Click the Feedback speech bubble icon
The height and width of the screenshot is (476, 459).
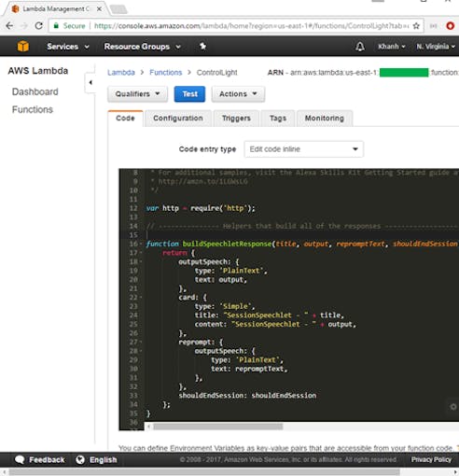click(20, 460)
